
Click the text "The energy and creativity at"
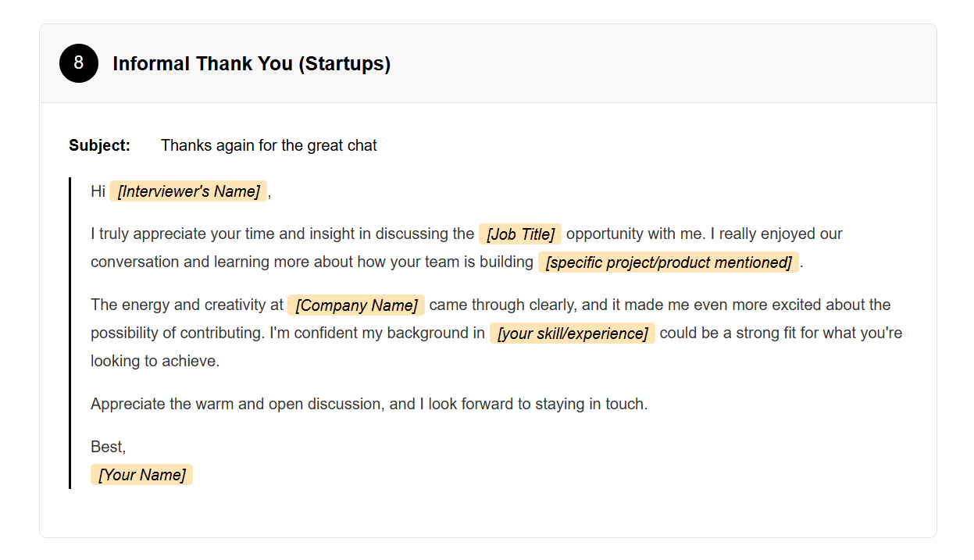click(x=187, y=305)
